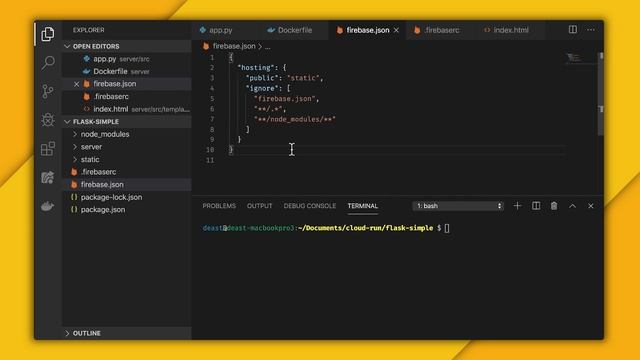Click in the terminal prompt input
Screen dimensions: 640x360
pyautogui.click(x=447, y=228)
